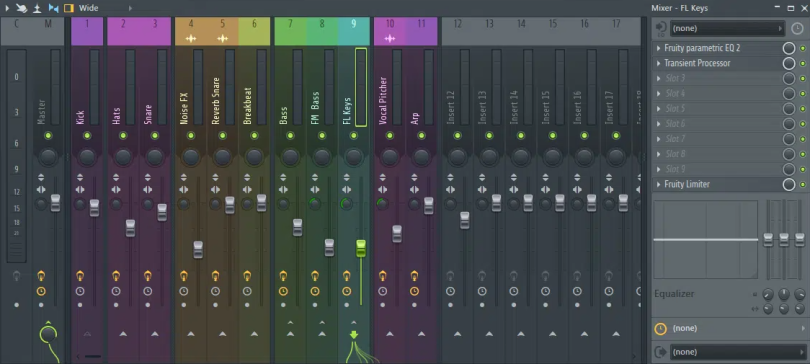This screenshot has width=810, height=364.
Task: Open the audio input (none) dropdown at top
Action: 727,28
